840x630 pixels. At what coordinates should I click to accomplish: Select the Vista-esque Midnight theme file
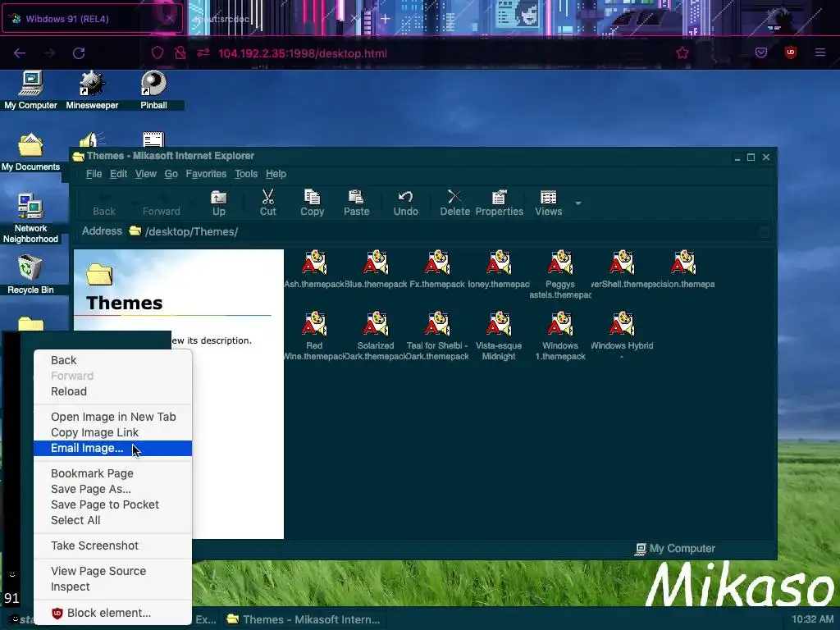(x=499, y=336)
